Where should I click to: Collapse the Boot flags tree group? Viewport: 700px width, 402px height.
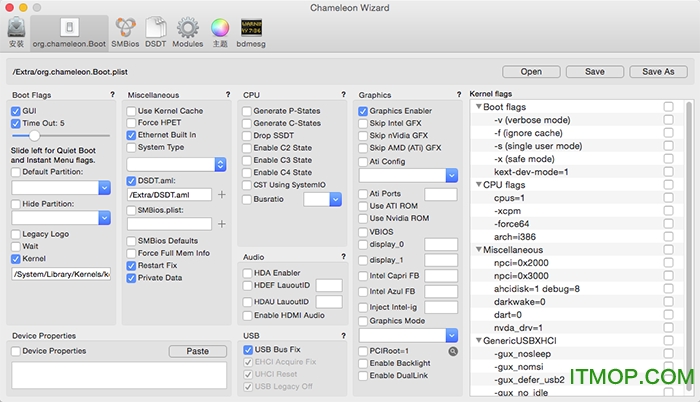coord(479,106)
